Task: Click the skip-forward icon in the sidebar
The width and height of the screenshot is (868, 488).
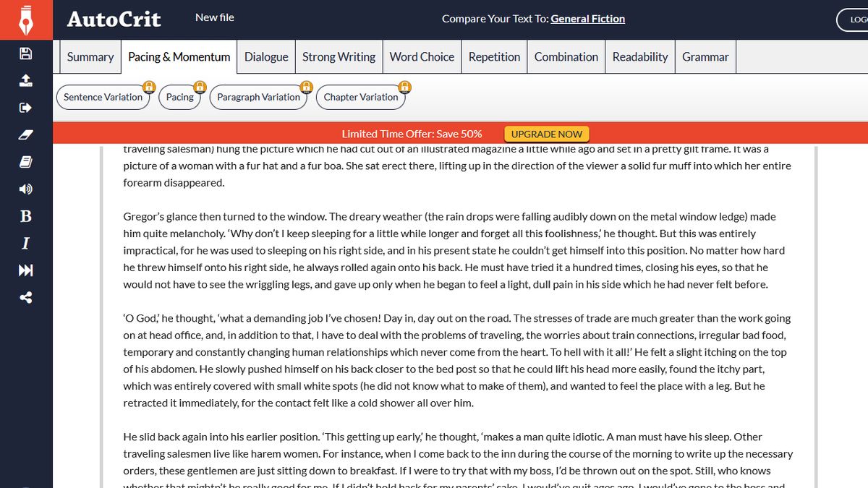Action: click(25, 270)
